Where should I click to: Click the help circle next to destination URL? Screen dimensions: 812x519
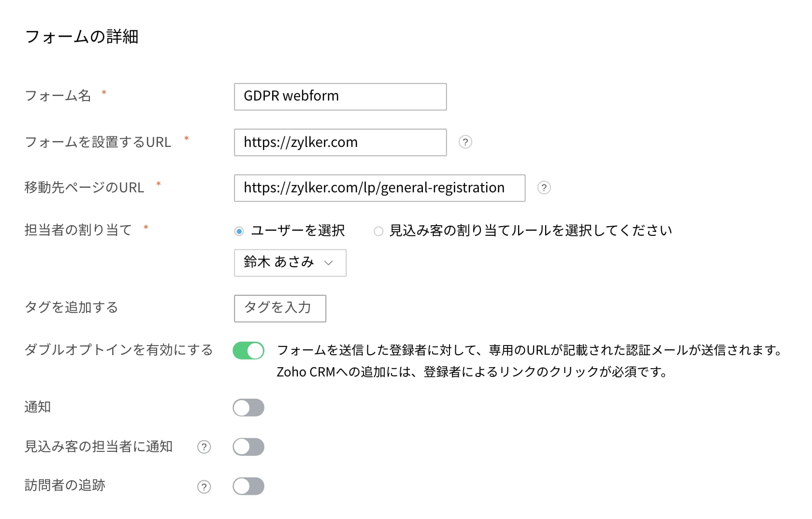click(544, 188)
